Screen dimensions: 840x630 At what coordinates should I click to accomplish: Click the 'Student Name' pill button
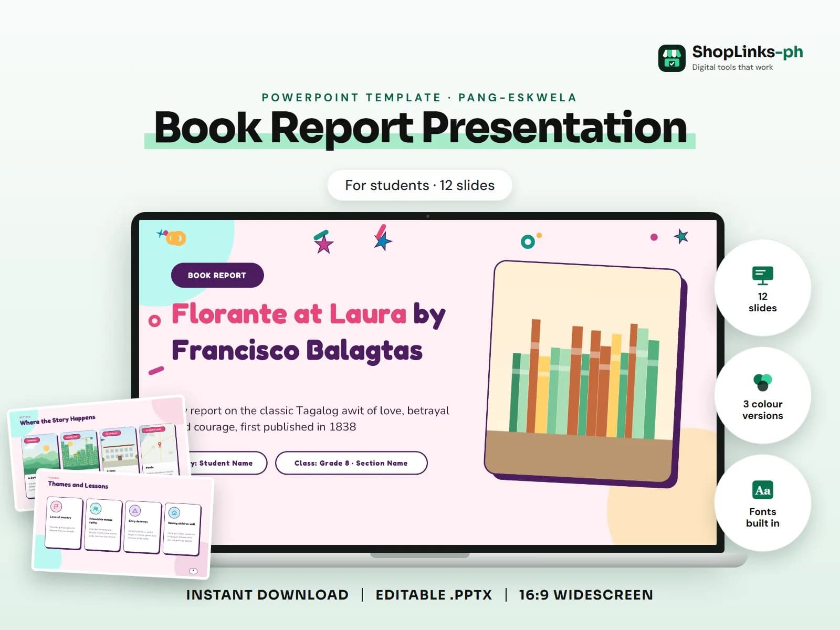click(x=226, y=463)
